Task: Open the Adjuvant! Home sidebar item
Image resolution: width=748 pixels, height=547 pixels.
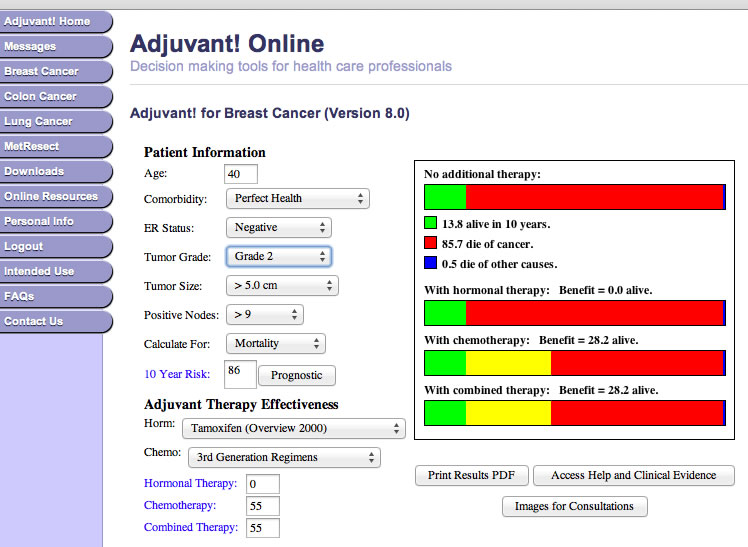Action: (x=56, y=21)
